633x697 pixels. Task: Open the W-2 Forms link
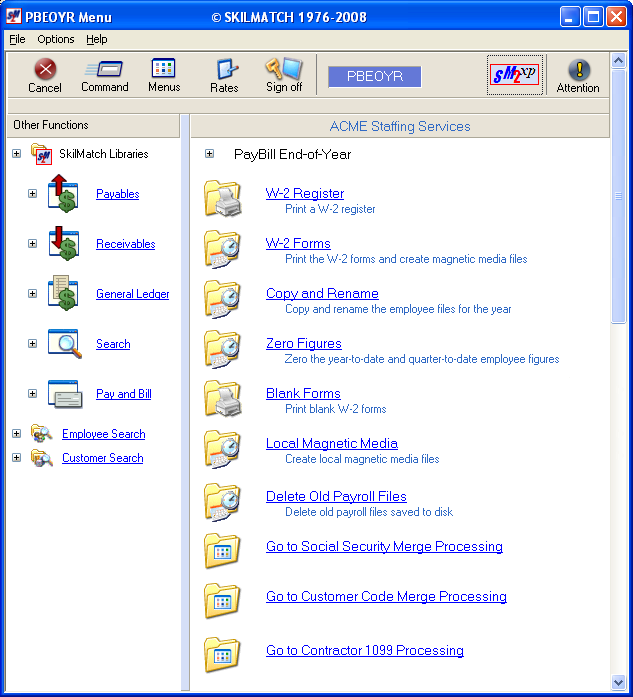pos(298,244)
